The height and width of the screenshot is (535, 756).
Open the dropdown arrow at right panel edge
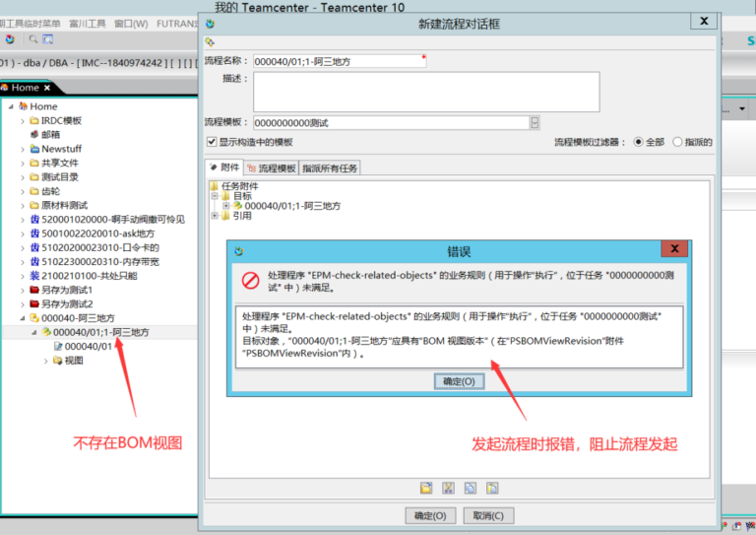(742, 108)
